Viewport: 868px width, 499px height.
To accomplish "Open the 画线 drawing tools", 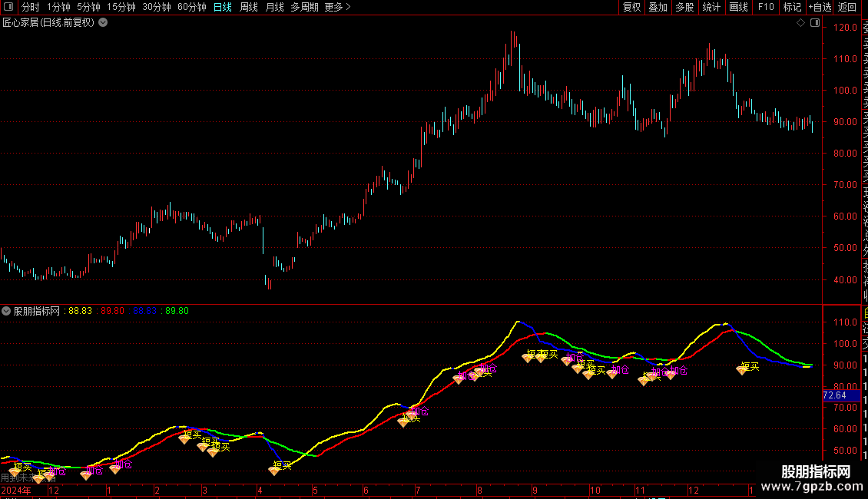I will pyautogui.click(x=738, y=7).
